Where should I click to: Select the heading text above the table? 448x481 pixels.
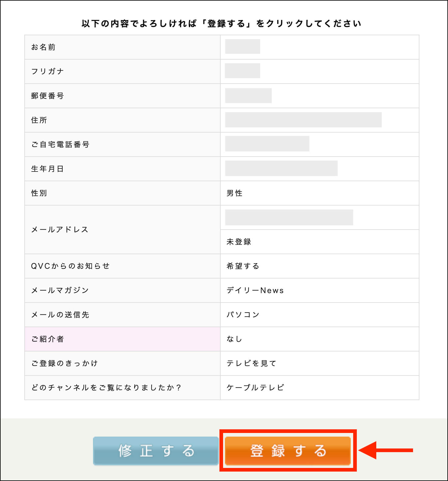(221, 24)
